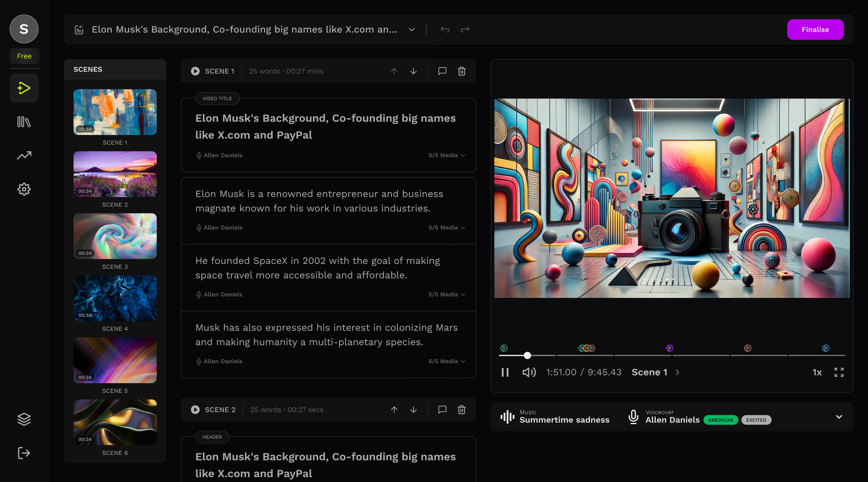Select Scene 5 light streaks thumbnail
868x482 pixels.
tap(115, 360)
